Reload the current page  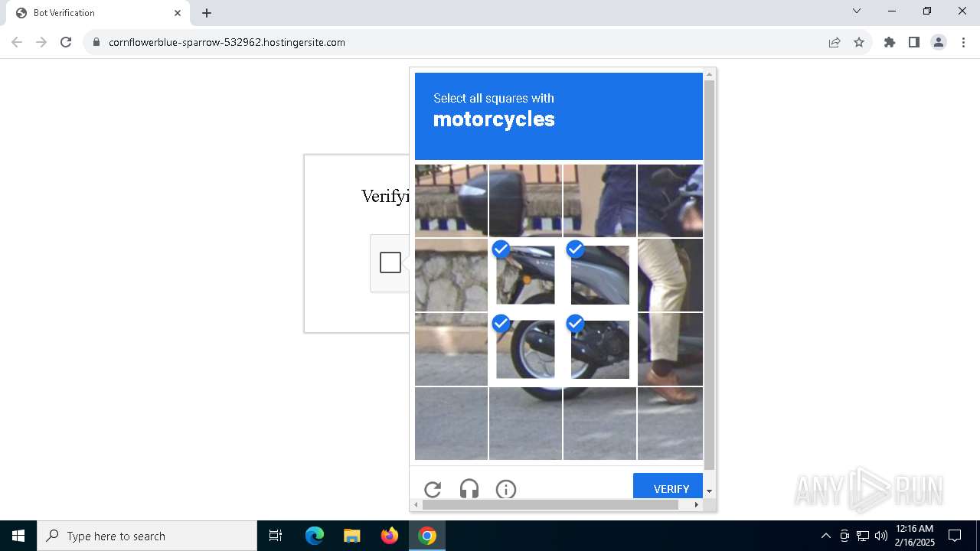pos(66,42)
